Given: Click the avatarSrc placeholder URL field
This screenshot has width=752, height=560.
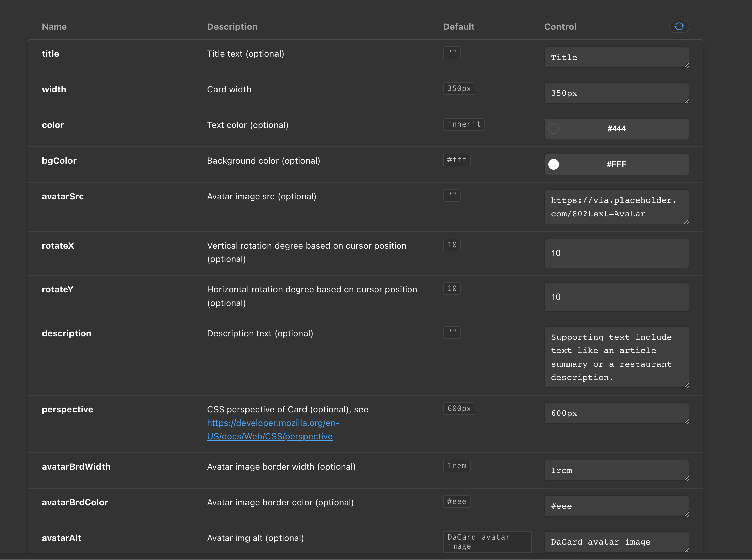Looking at the screenshot, I should (x=616, y=207).
